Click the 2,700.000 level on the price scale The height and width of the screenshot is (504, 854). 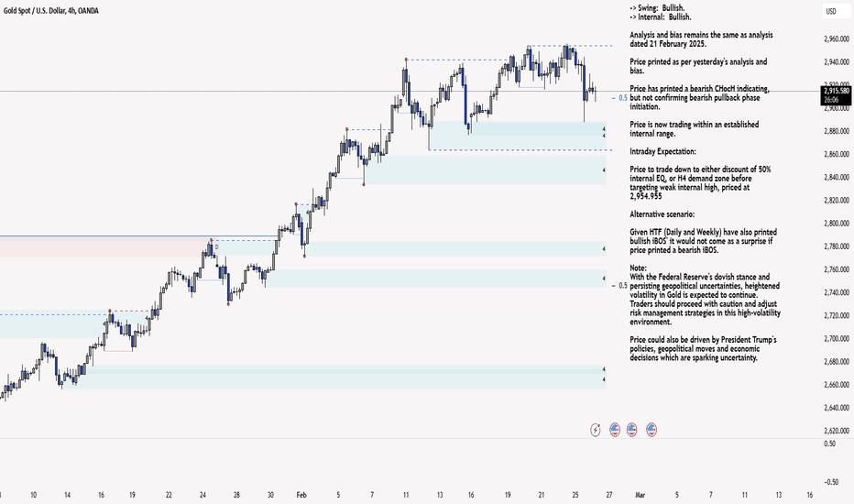(x=838, y=338)
